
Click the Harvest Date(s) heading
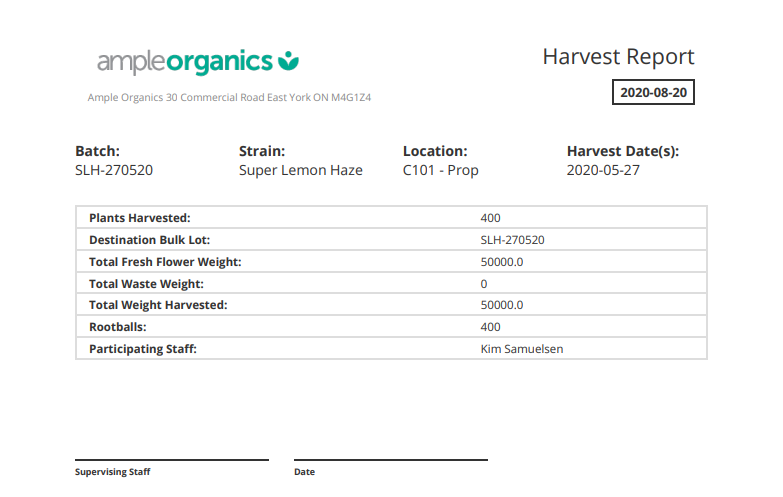(x=622, y=151)
